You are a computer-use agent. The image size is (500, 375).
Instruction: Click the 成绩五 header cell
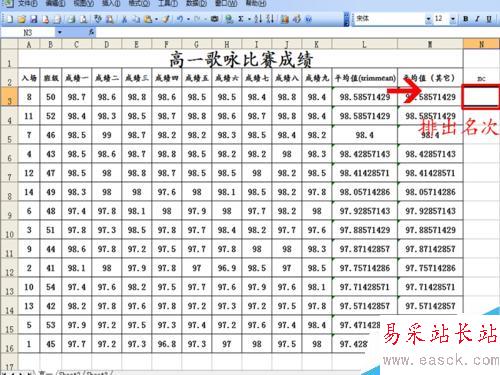(197, 78)
